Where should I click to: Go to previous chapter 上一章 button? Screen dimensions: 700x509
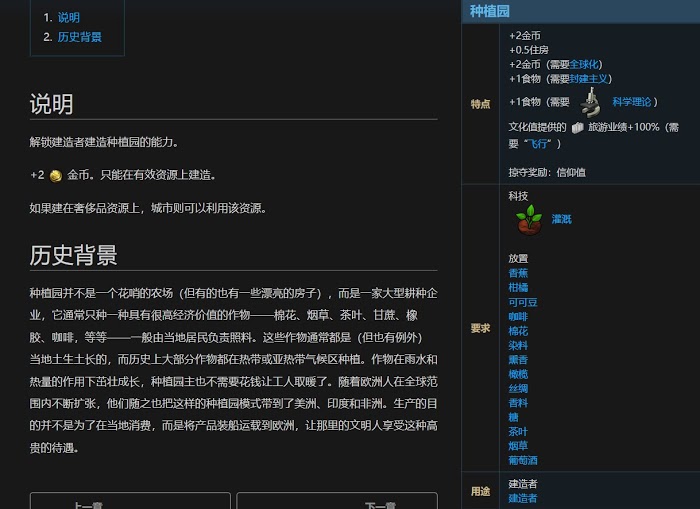click(x=130, y=501)
